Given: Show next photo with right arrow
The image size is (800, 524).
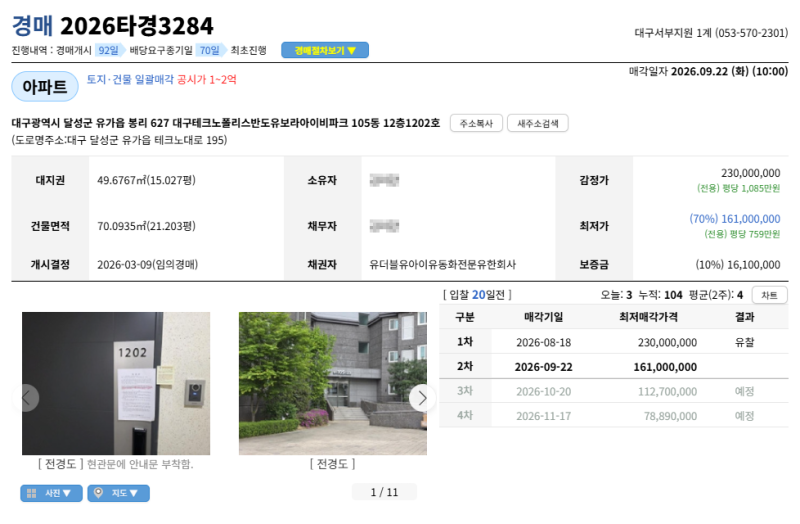Looking at the screenshot, I should 422,397.
